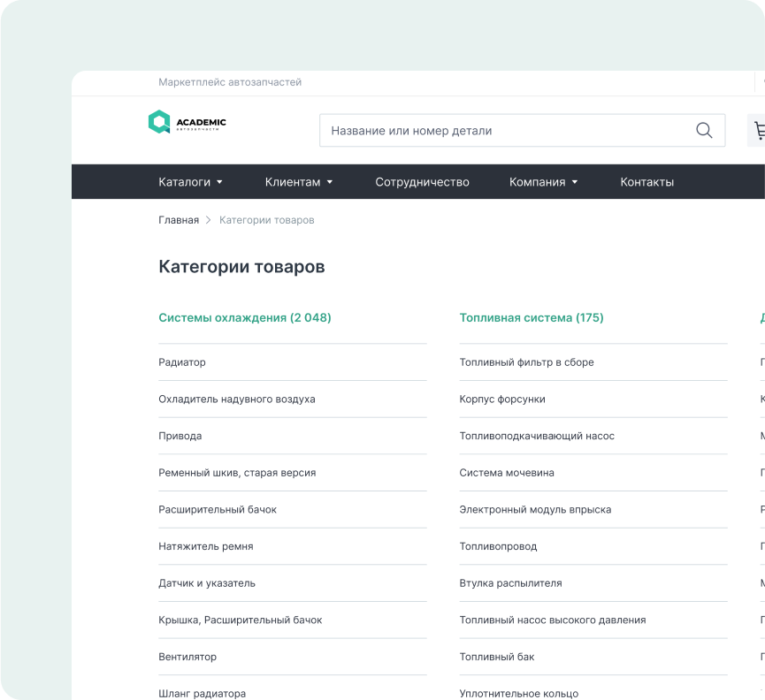Click the Расширительный бачок link
This screenshot has width=765, height=700.
[217, 509]
